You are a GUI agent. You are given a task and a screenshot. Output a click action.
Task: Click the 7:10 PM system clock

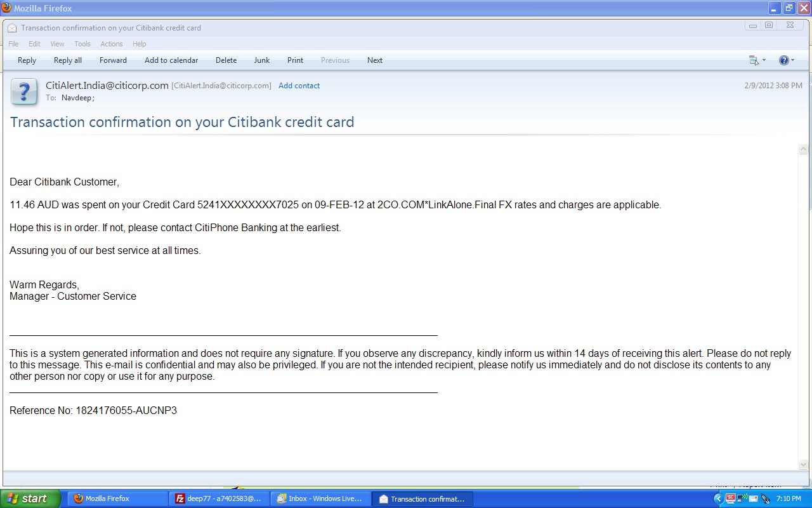pos(789,498)
